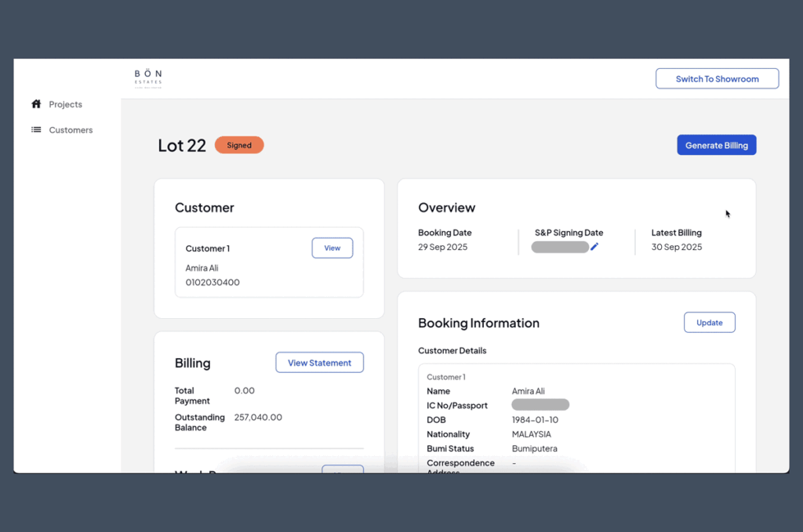Navigate to the Customers section
Screen dimensions: 803x532
click(x=71, y=129)
